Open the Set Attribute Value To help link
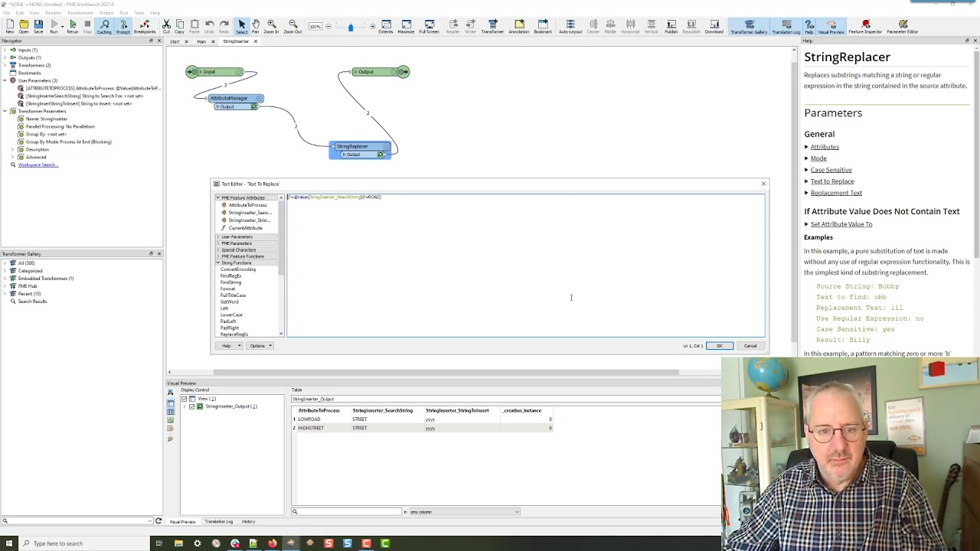The width and height of the screenshot is (980, 551). [841, 224]
